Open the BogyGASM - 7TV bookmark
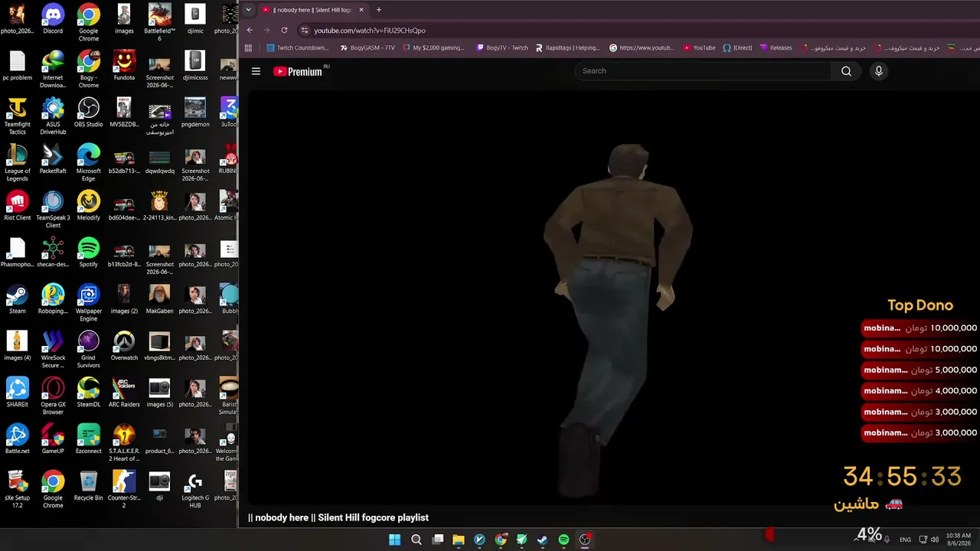This screenshot has width=980, height=551. click(367, 47)
